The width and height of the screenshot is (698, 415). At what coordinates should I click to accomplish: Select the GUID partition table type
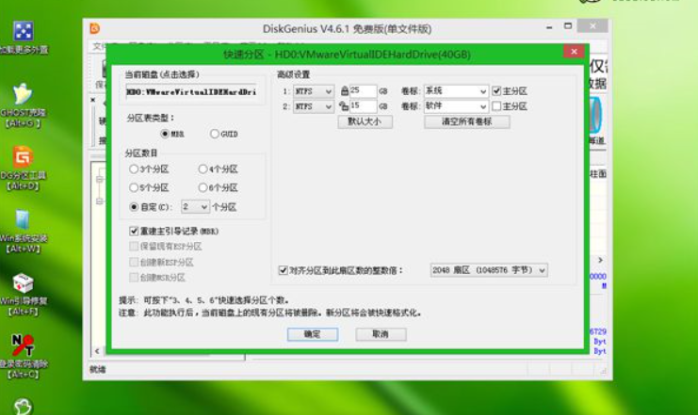click(x=215, y=134)
